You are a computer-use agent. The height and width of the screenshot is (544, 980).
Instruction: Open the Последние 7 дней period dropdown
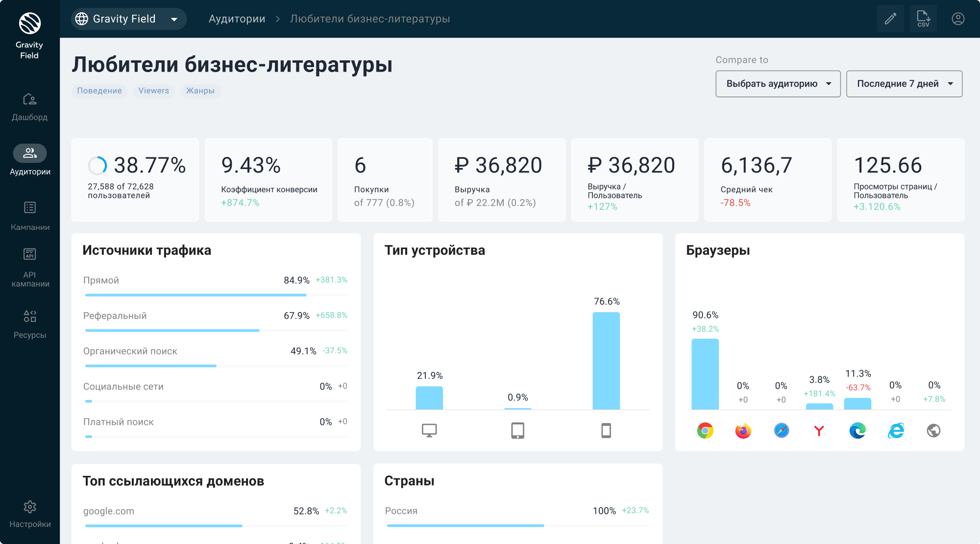pyautogui.click(x=904, y=84)
